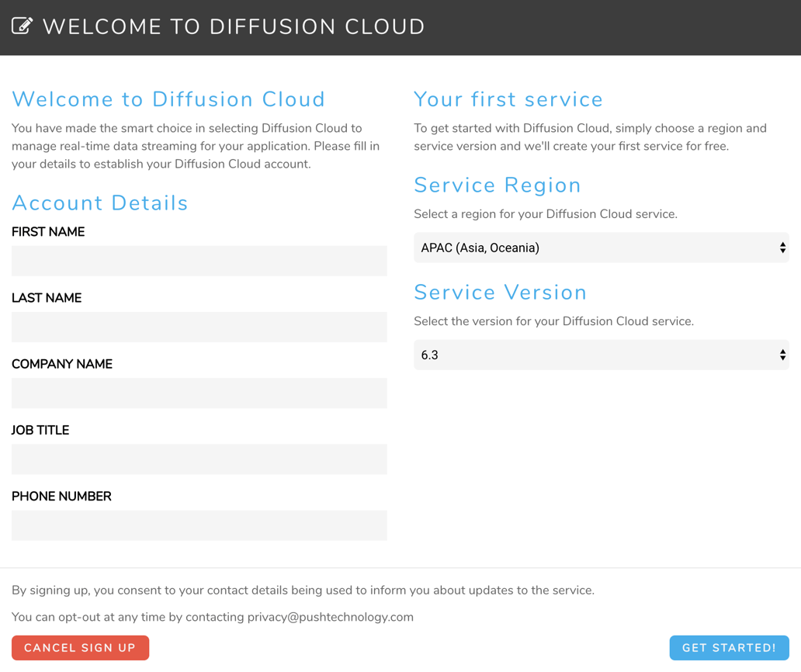Click the pencil edit icon in the header

[22, 25]
